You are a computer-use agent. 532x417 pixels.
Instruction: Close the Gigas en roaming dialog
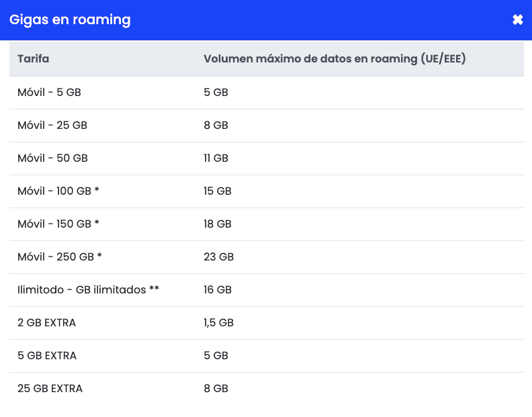pos(517,20)
